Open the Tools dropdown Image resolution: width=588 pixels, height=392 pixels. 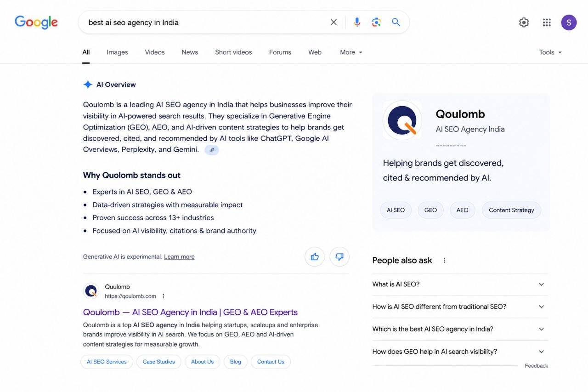[551, 52]
